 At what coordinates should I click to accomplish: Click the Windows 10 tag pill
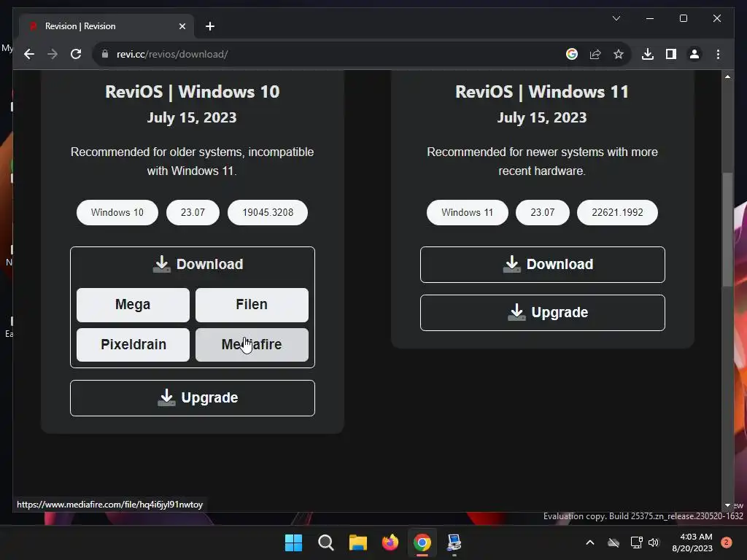(117, 212)
